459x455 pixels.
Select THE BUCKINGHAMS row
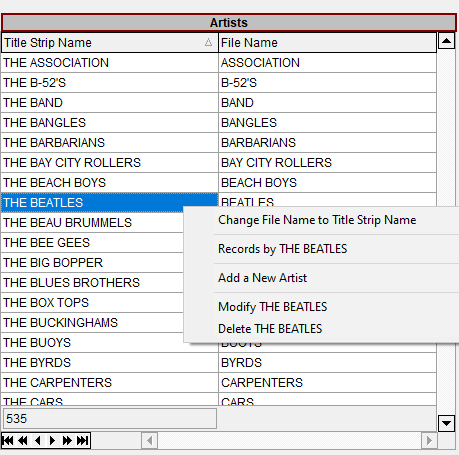click(x=92, y=323)
